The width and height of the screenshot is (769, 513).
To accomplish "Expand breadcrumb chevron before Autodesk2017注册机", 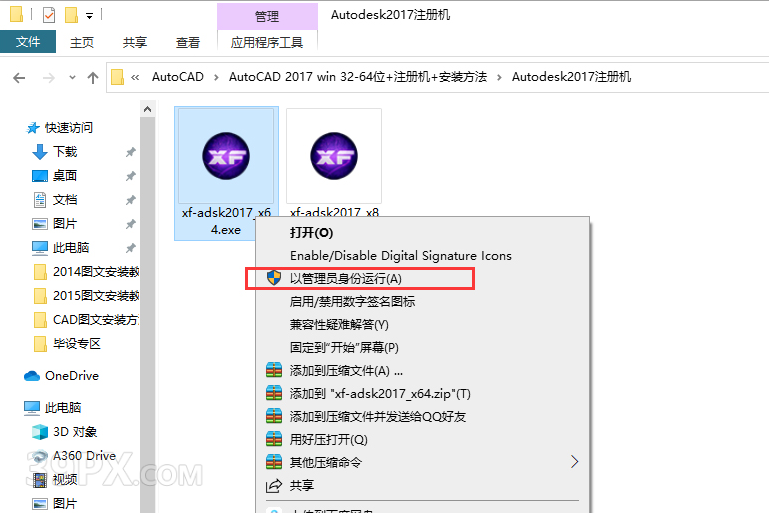I will pyautogui.click(x=499, y=77).
